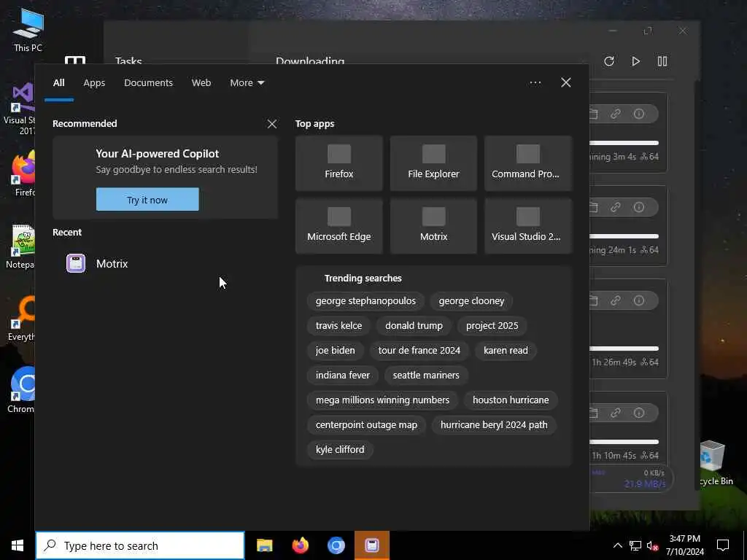Viewport: 747px width, 560px height.
Task: Open the Motrix speed indicator 21.9 MB/s
Action: 631,478
